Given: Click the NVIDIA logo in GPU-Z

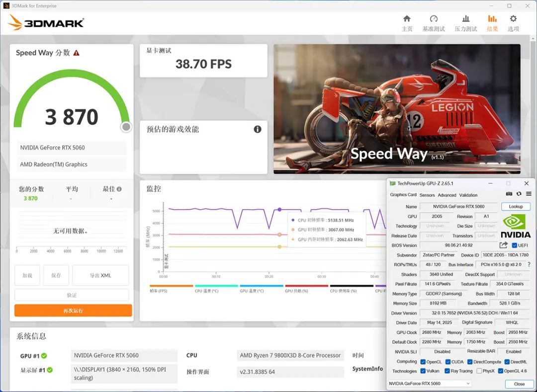Looking at the screenshot, I should pos(516,226).
